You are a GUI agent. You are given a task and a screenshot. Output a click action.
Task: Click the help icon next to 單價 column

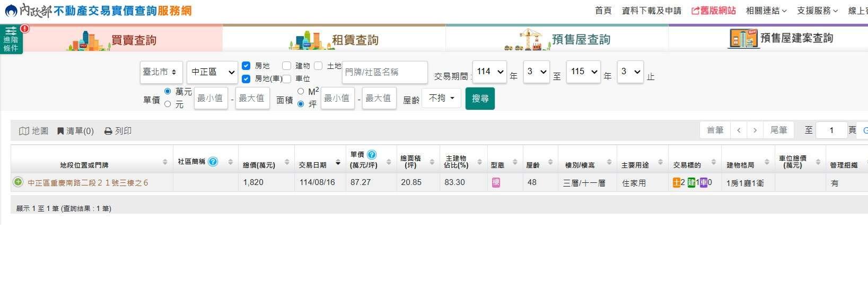coord(372,155)
